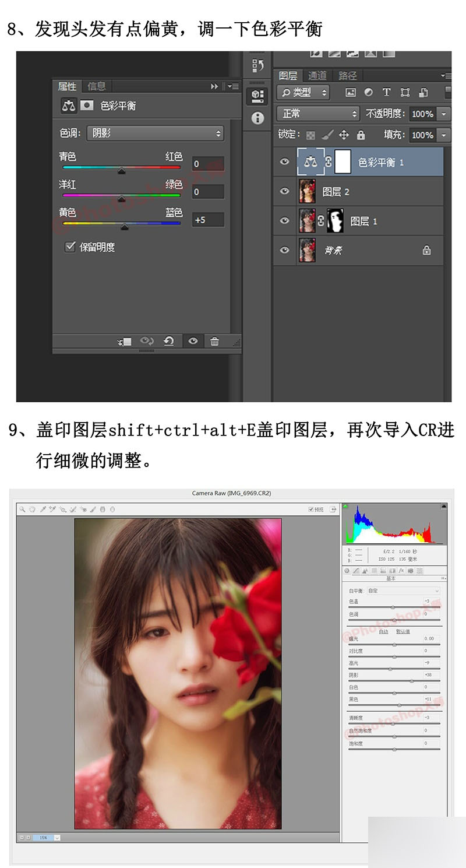The height and width of the screenshot is (868, 466).
Task: Open the Detail (sharpening) panel in Camera Raw
Action: tap(365, 571)
